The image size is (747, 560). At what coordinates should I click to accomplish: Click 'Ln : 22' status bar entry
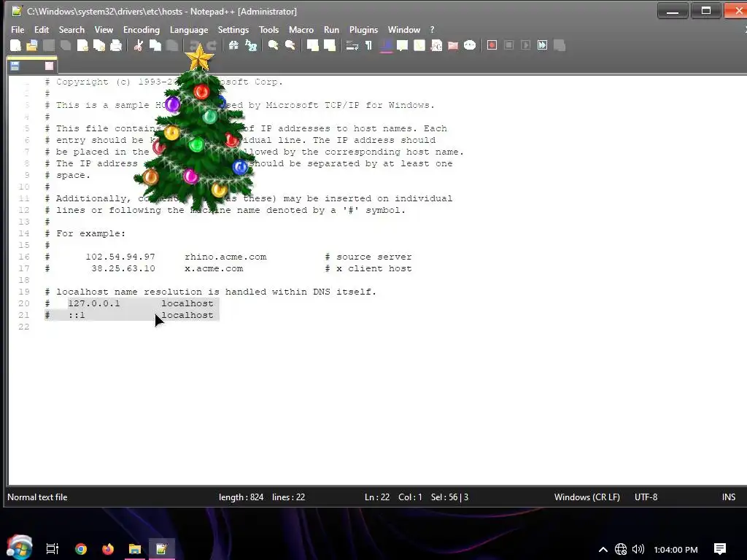377,497
